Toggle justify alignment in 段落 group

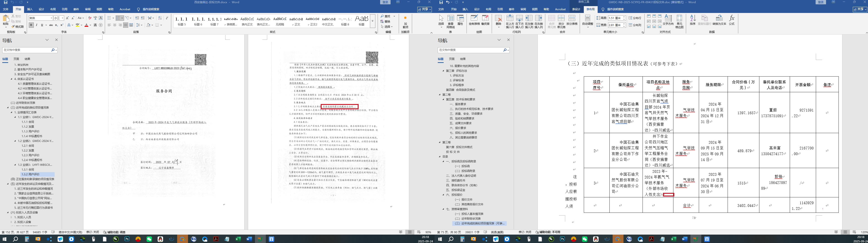tap(125, 25)
